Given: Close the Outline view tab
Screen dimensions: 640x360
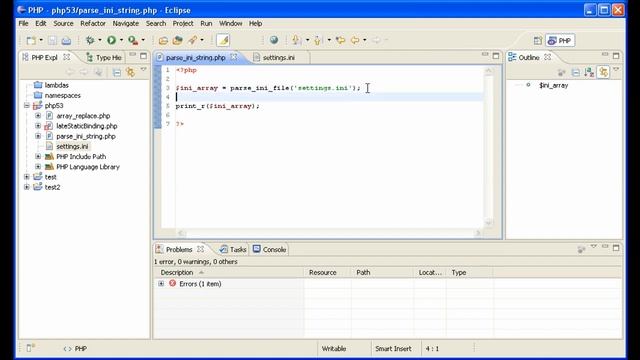Looking at the screenshot, I should [548, 57].
